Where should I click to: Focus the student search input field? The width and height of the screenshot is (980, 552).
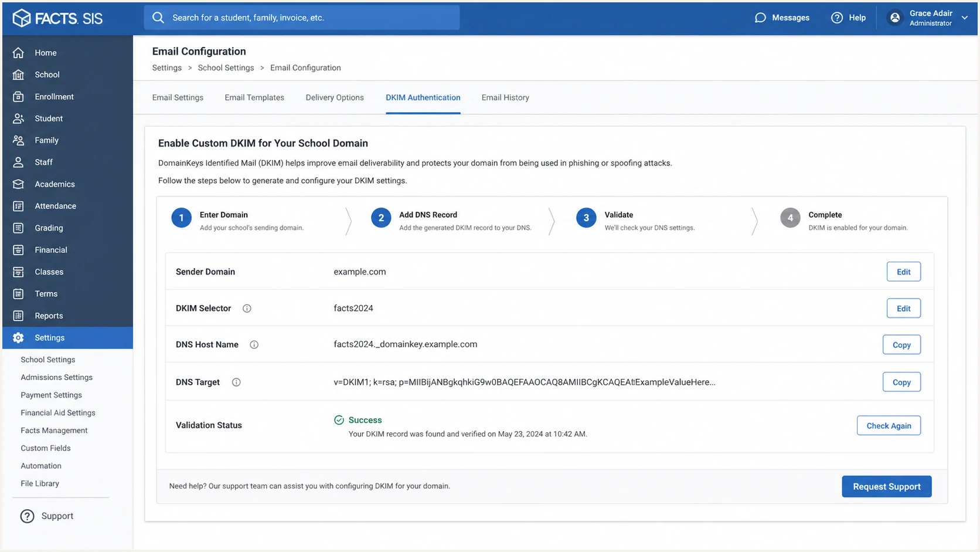pos(302,18)
